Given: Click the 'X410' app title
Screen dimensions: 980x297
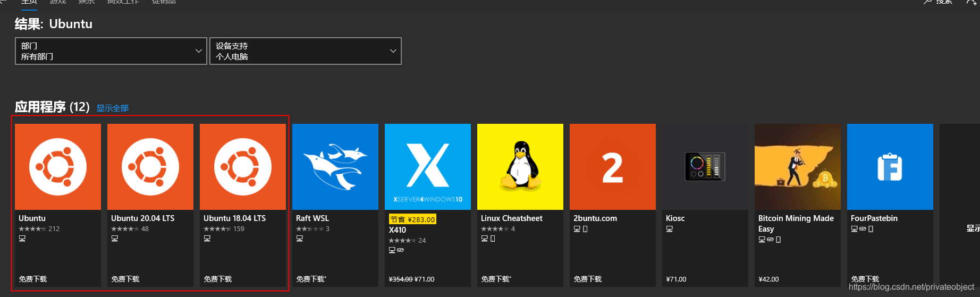Looking at the screenshot, I should tap(398, 230).
